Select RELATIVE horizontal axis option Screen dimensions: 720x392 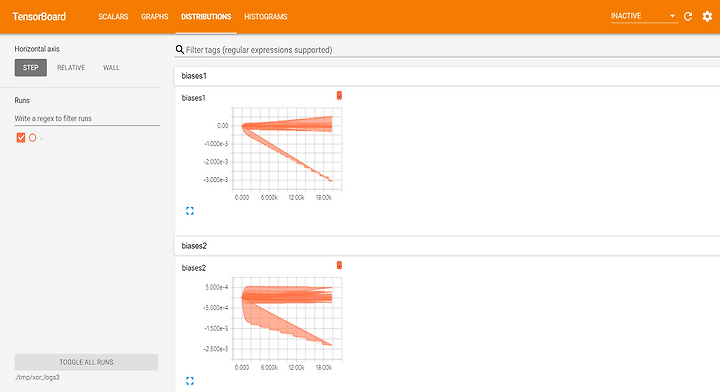click(71, 67)
